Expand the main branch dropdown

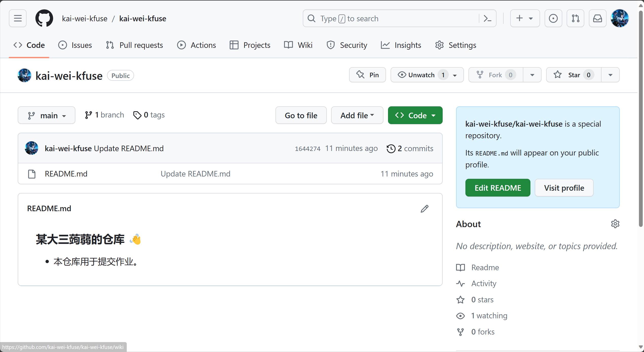(47, 115)
